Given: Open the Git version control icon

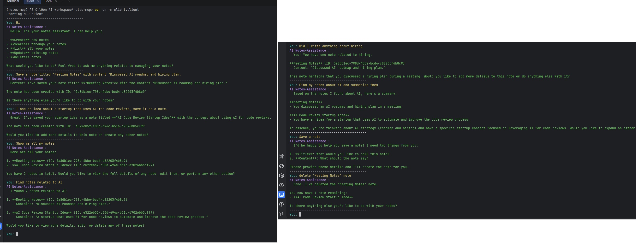Looking at the screenshot, I should (281, 214).
